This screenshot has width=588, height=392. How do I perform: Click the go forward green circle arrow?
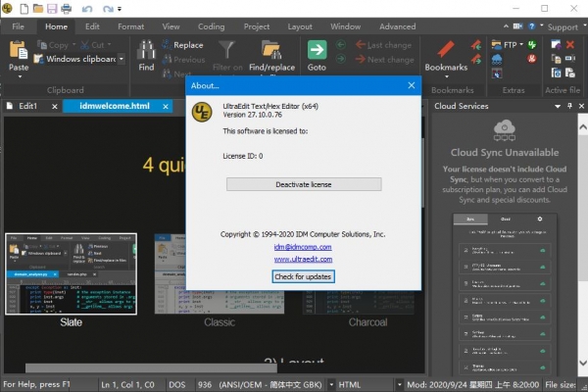click(x=340, y=59)
